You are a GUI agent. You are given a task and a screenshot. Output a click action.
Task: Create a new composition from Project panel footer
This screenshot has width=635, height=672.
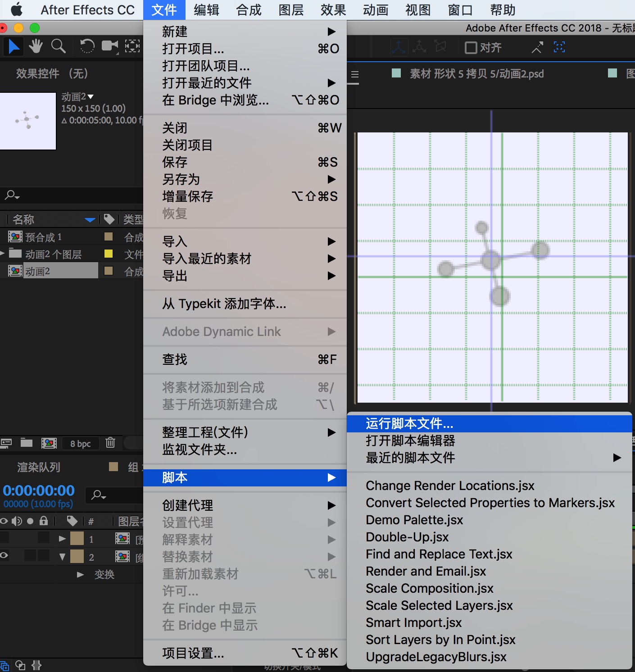(49, 443)
